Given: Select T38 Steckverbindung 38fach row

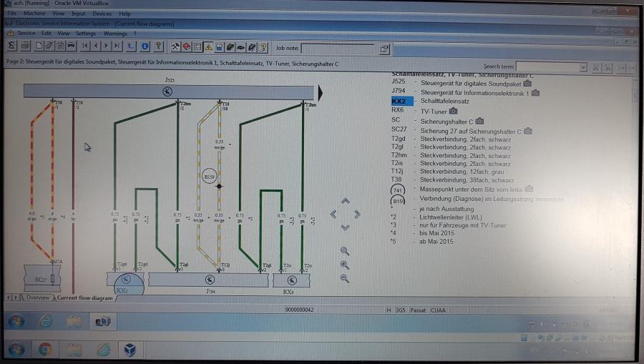Looking at the screenshot, I should [x=452, y=179].
